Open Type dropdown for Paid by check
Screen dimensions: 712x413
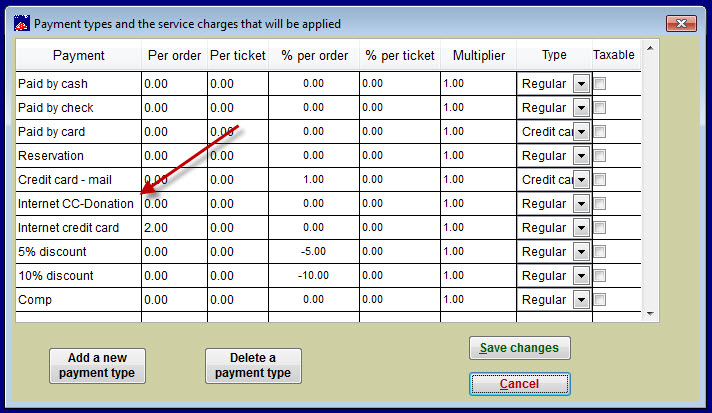581,108
